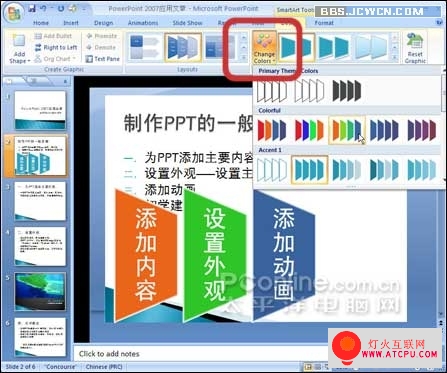The height and width of the screenshot is (373, 447).
Task: Open the Change Colors dropdown
Action: click(x=264, y=48)
